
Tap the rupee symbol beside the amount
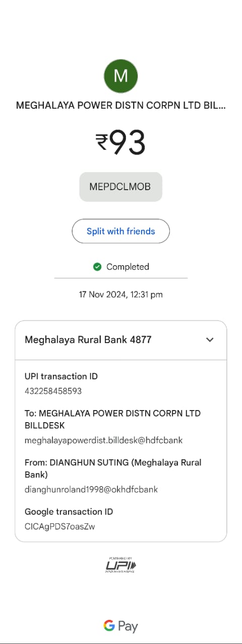102,142
